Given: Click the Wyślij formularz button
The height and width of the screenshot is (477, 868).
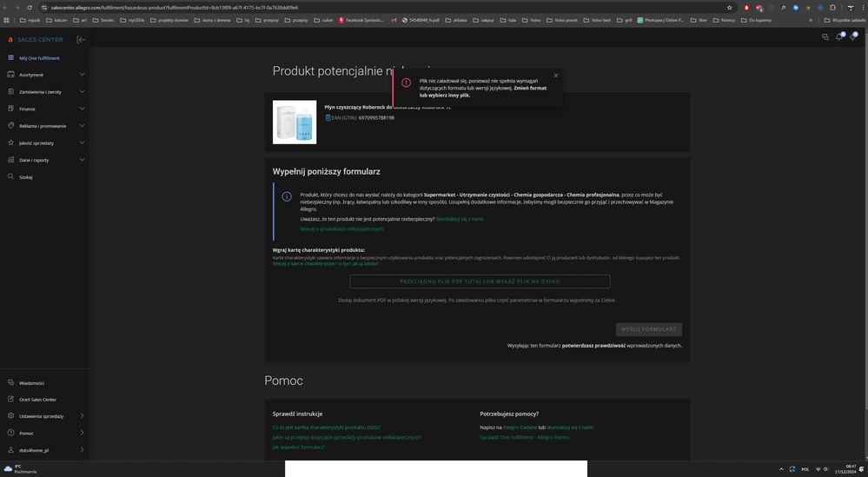Looking at the screenshot, I should pos(649,329).
